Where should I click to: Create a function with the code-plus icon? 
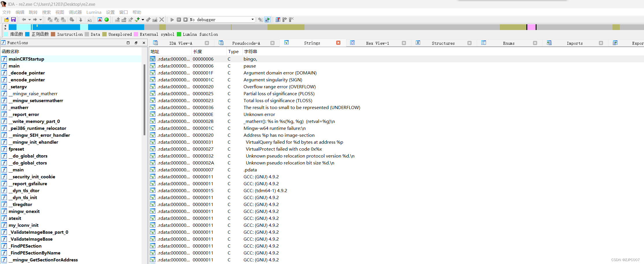tap(117, 19)
